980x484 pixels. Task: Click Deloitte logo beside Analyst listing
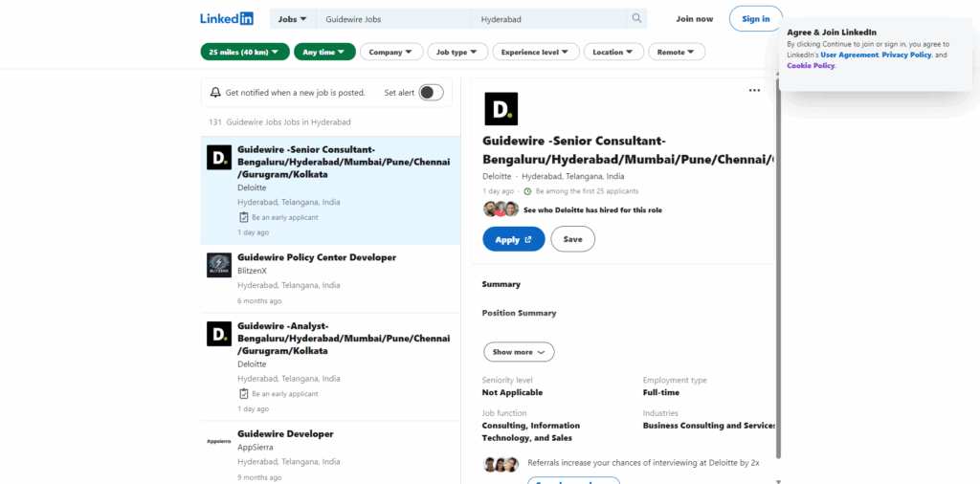click(x=219, y=334)
